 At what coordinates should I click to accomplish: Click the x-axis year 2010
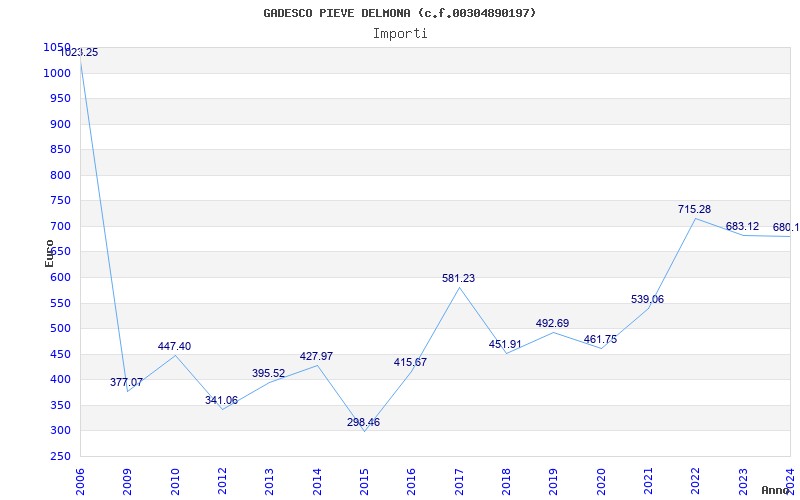(x=175, y=481)
